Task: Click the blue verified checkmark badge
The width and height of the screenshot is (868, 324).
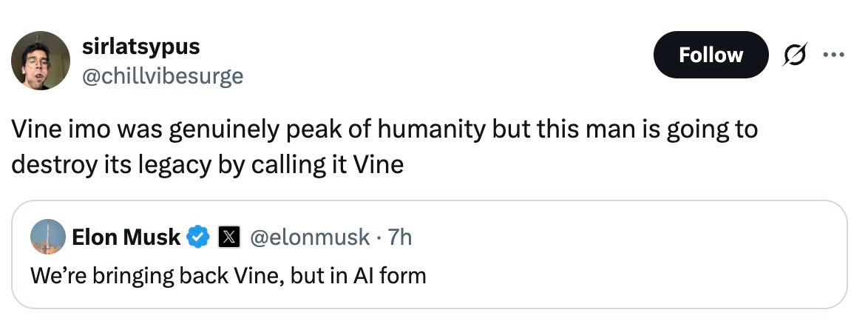Action: coord(197,237)
